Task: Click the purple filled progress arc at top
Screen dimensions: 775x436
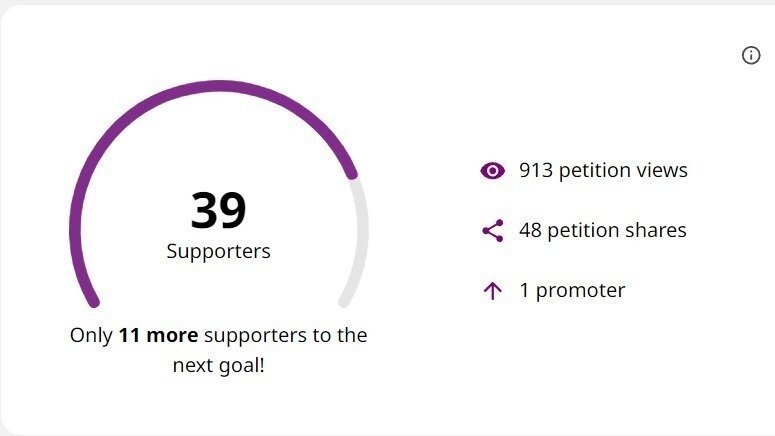Action: click(x=218, y=87)
